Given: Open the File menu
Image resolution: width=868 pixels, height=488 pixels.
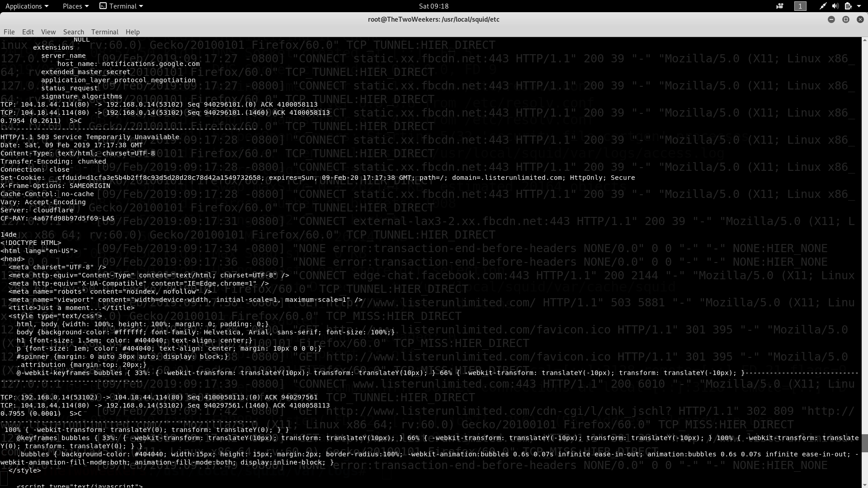Looking at the screenshot, I should (9, 32).
